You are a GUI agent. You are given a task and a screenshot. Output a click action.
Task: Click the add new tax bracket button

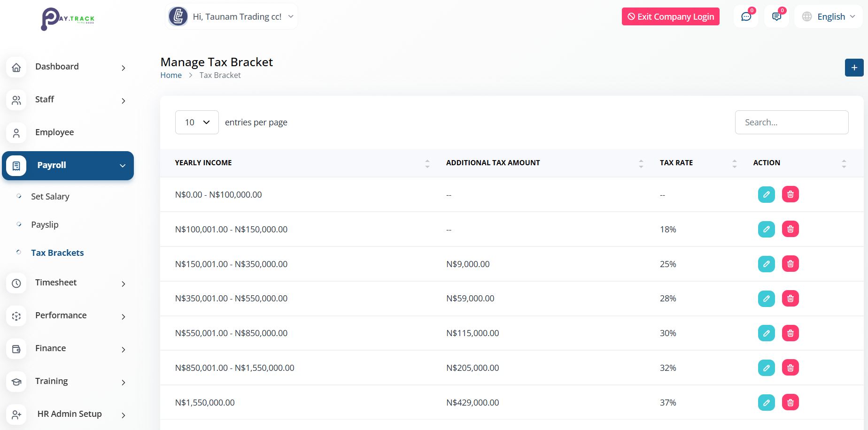tap(853, 67)
